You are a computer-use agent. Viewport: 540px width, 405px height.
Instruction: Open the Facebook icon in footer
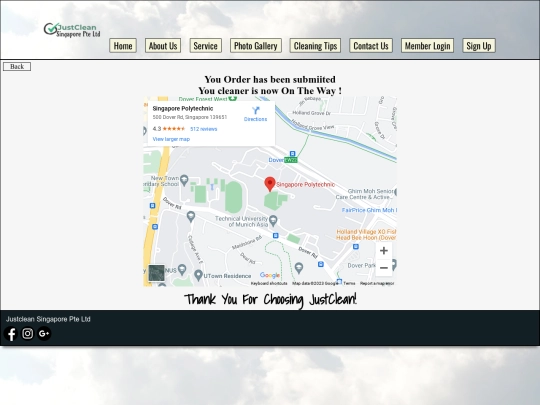(11, 334)
